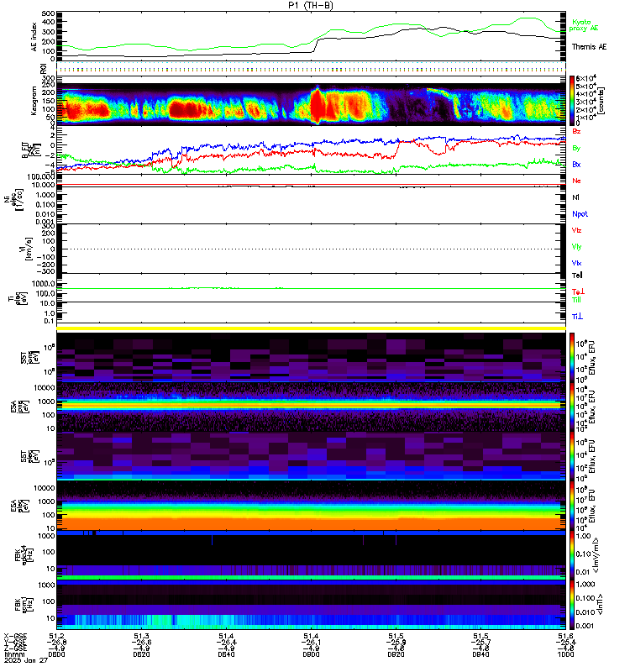Select the Themis AE legend label
Image resolution: width=630 pixels, height=672 pixels.
[x=589, y=47]
